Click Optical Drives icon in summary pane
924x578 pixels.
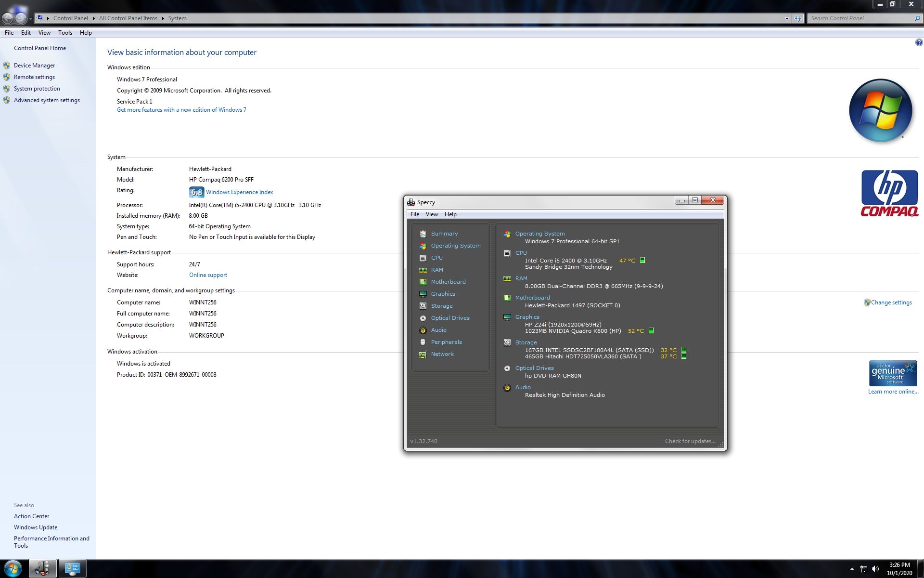tap(507, 368)
